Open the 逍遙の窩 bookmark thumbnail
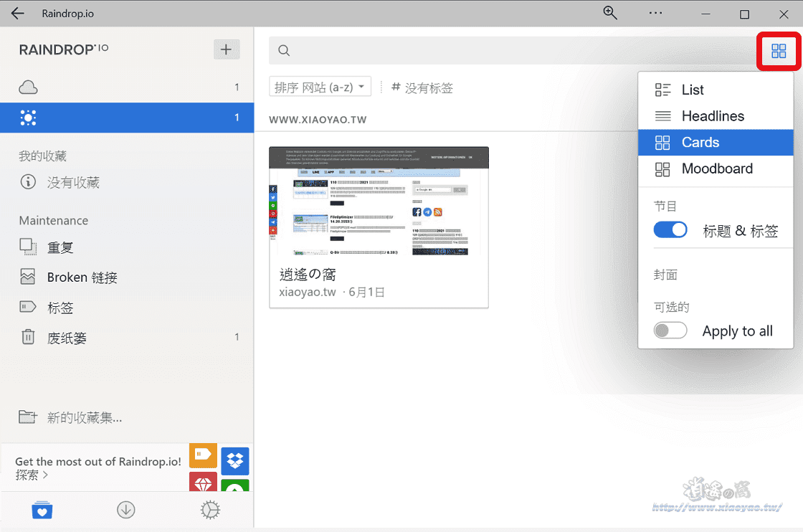The width and height of the screenshot is (803, 532). pos(379,201)
